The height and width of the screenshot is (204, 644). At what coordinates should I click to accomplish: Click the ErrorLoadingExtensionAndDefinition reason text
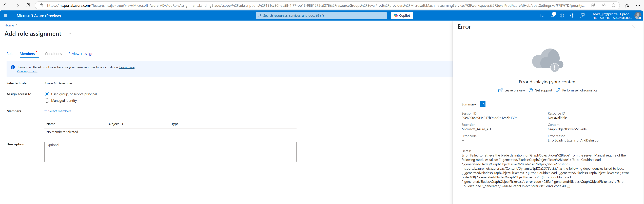574,140
